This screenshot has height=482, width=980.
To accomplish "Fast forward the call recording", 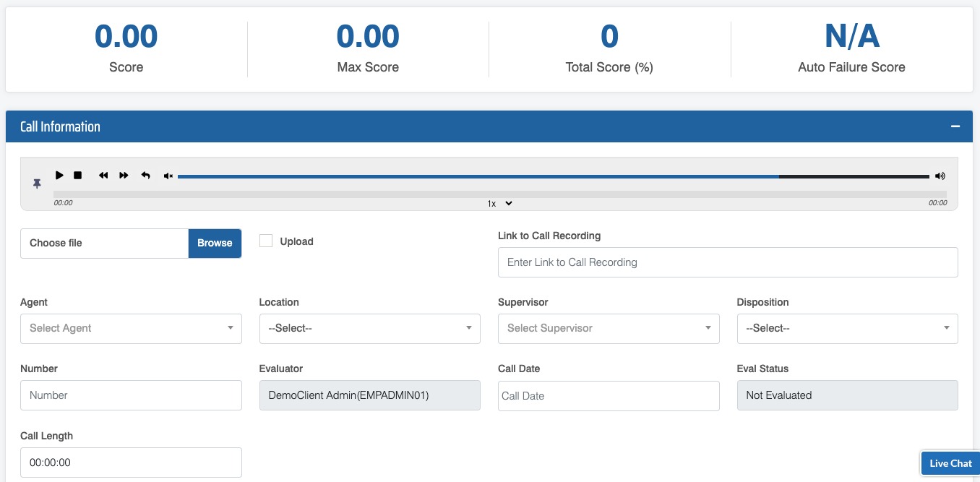I will (124, 176).
